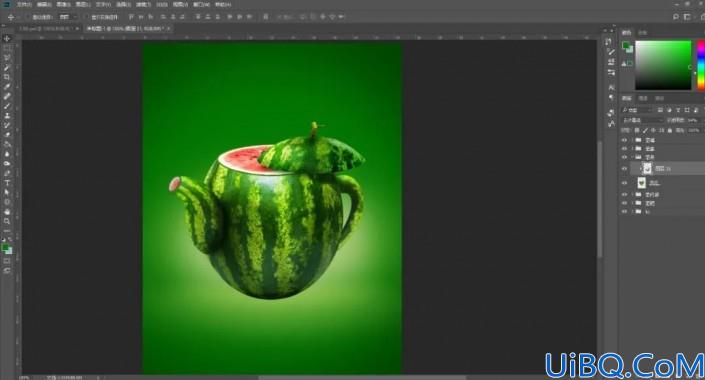Select the Clone Stamp tool
This screenshot has width=705, height=380.
click(x=7, y=116)
